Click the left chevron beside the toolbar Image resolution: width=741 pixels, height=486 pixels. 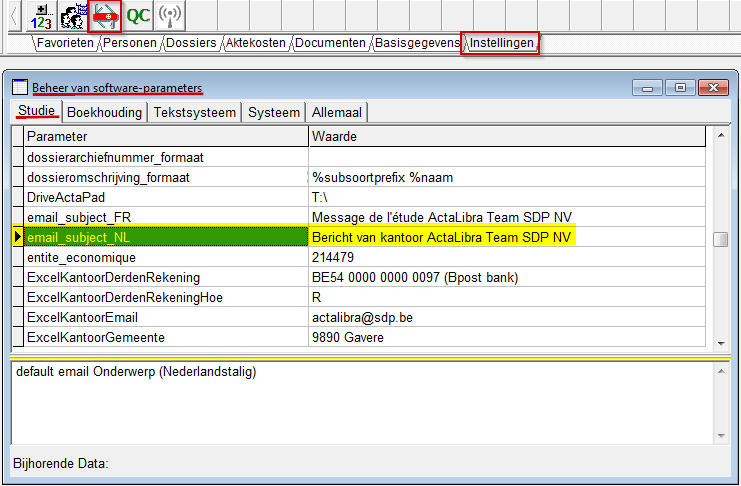coord(14,16)
